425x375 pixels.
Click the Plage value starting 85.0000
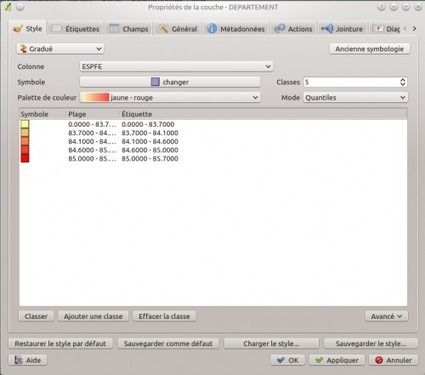click(92, 158)
